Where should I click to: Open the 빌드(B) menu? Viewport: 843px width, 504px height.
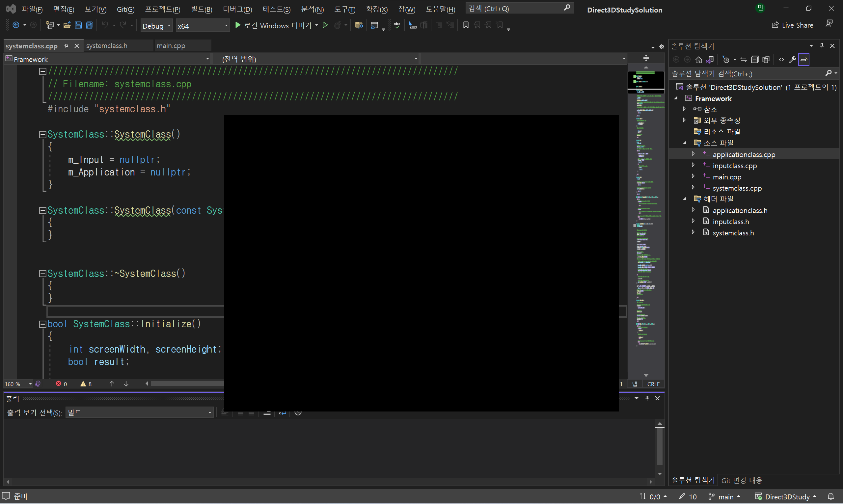pyautogui.click(x=202, y=9)
